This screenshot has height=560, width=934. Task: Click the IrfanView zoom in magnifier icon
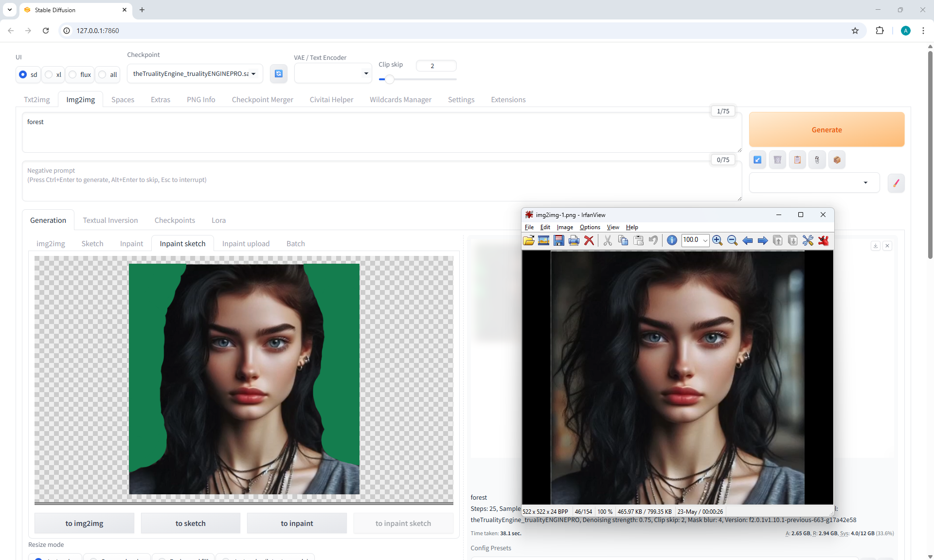(x=717, y=240)
